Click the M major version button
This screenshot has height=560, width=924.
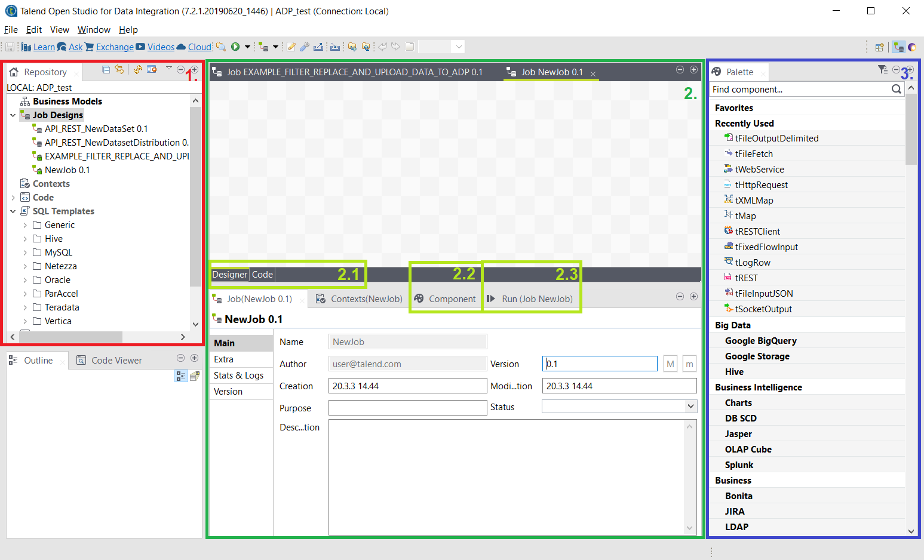[670, 364]
